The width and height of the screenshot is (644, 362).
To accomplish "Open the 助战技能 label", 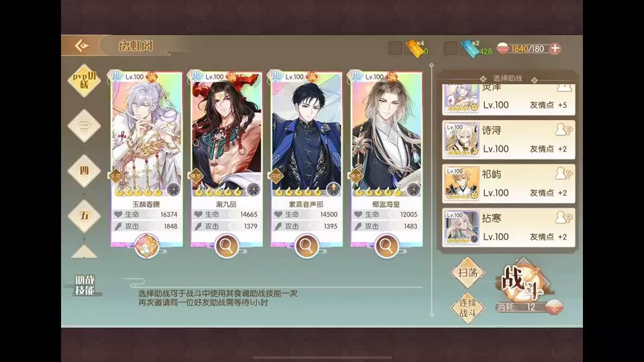I will tap(85, 285).
